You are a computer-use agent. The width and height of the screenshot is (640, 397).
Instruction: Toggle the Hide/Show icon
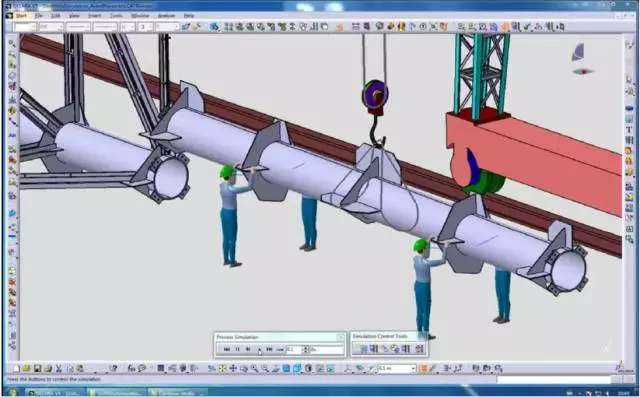[x=319, y=368]
